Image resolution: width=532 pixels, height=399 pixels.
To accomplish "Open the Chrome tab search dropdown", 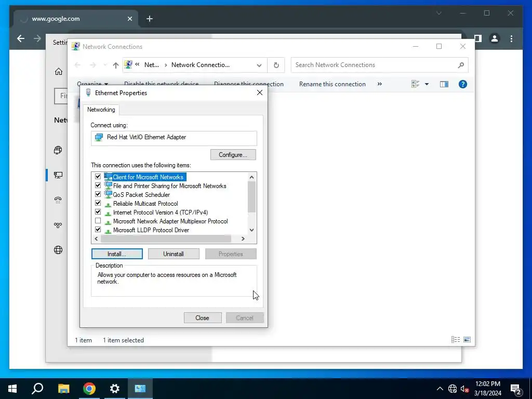I will [439, 13].
